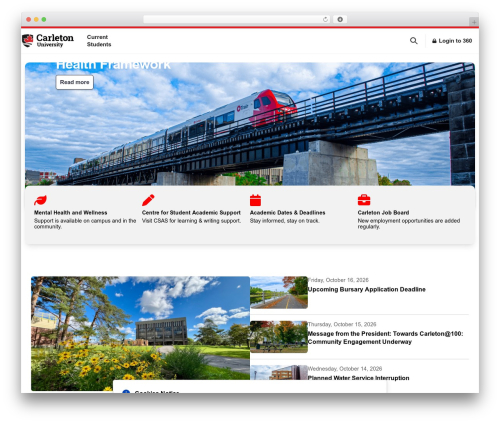Click the Planned Water Service Interruption thumbnail
The height and width of the screenshot is (423, 500).
point(279,372)
